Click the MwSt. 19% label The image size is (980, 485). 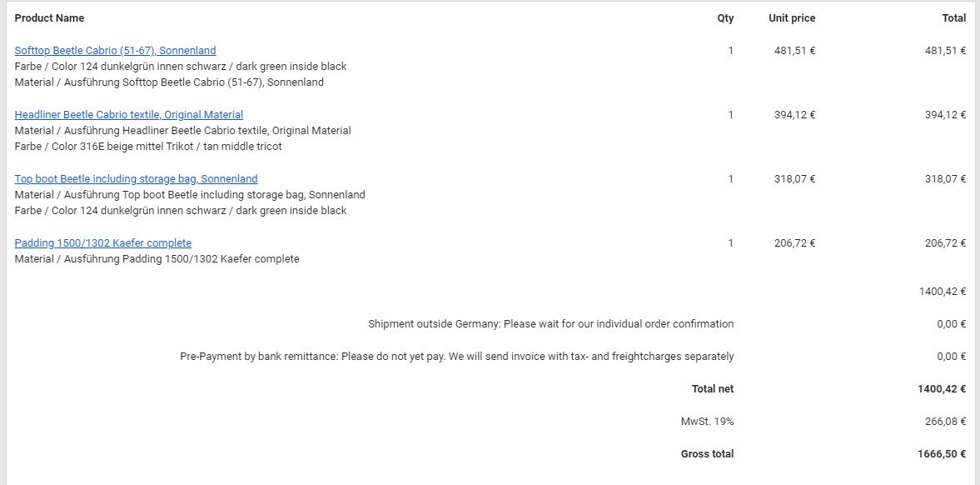[707, 422]
